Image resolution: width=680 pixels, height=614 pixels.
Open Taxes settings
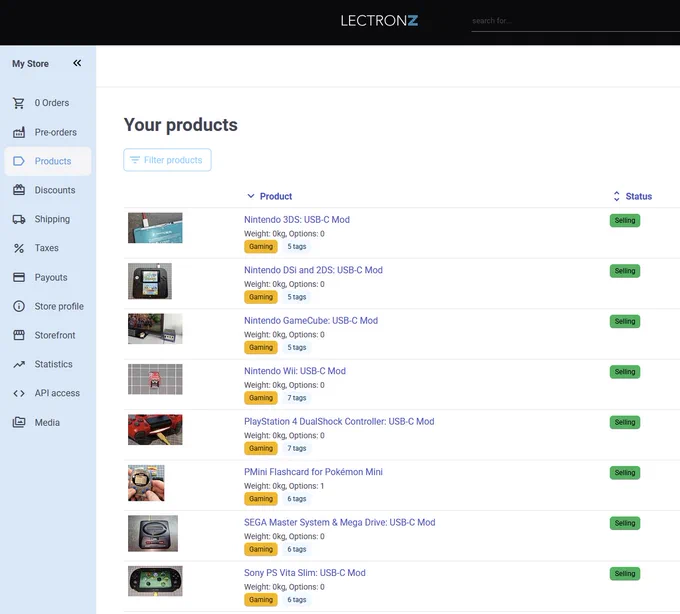(x=48, y=248)
